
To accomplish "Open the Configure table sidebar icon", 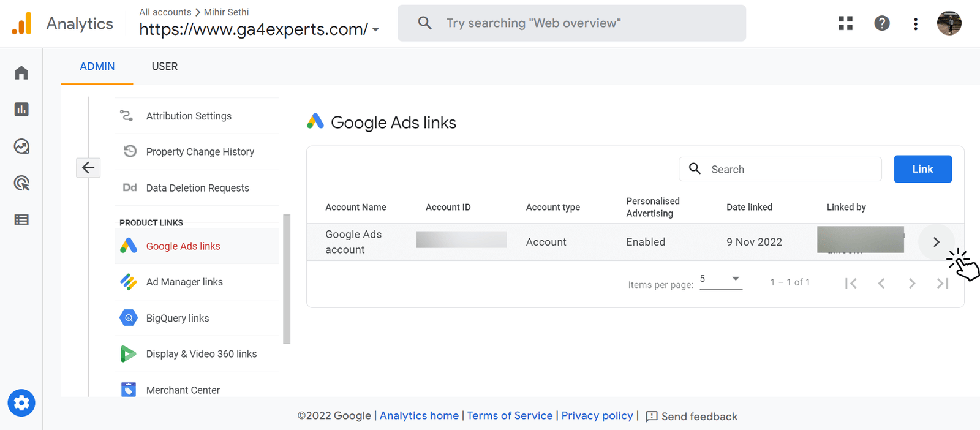I will (21, 220).
